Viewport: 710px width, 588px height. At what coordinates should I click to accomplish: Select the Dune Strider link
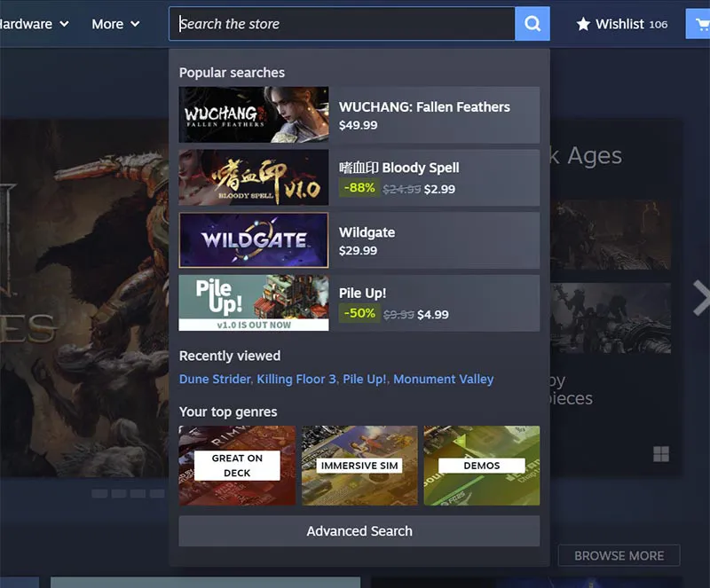point(214,379)
